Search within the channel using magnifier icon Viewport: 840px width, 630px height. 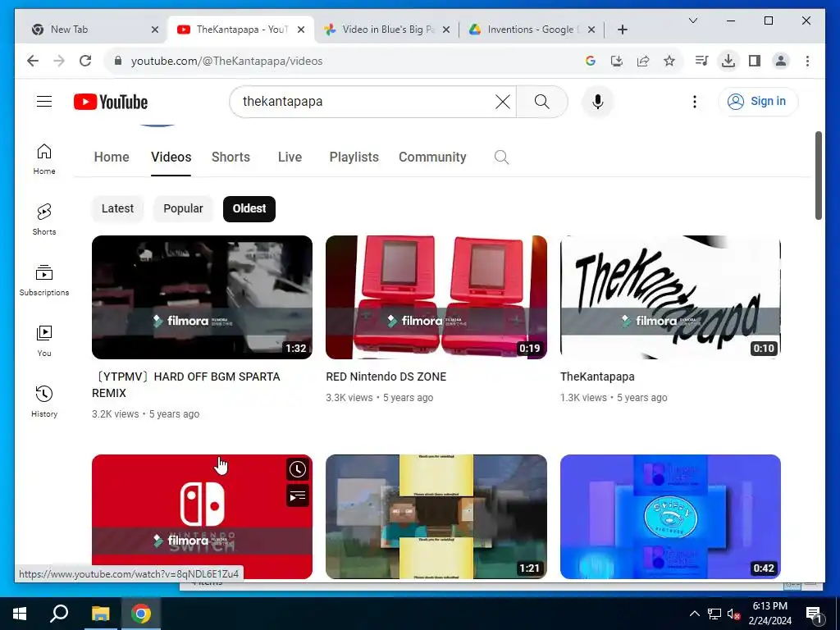(x=501, y=157)
